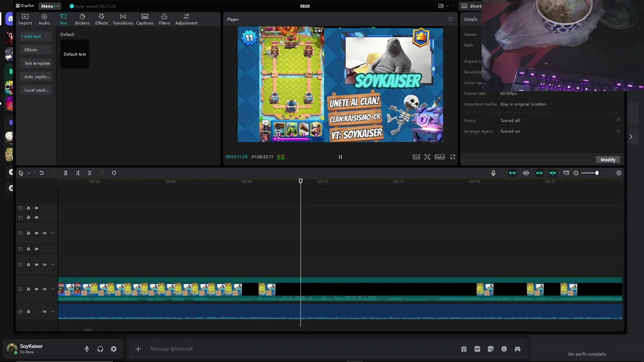Mute microphone in Discord user panel
The height and width of the screenshot is (362, 644).
(87, 349)
